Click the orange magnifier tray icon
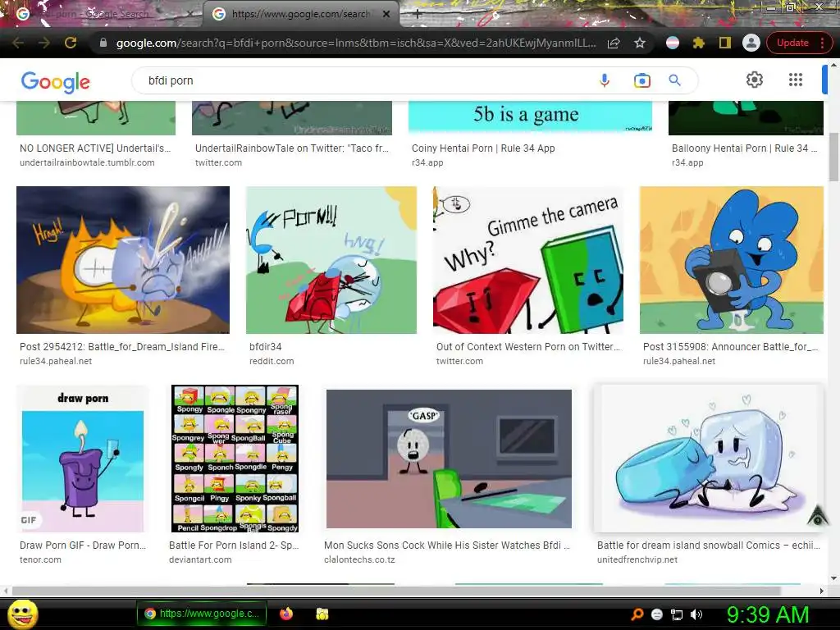The height and width of the screenshot is (630, 840). click(637, 614)
